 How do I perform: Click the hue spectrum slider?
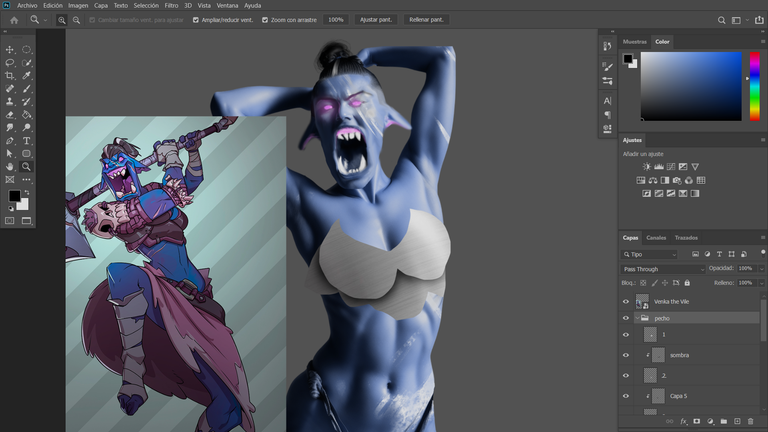(x=755, y=86)
